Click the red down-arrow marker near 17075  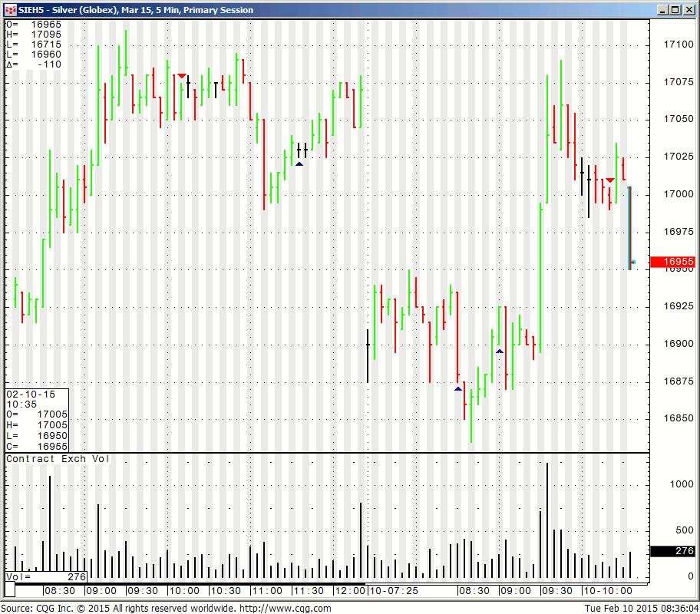click(182, 76)
